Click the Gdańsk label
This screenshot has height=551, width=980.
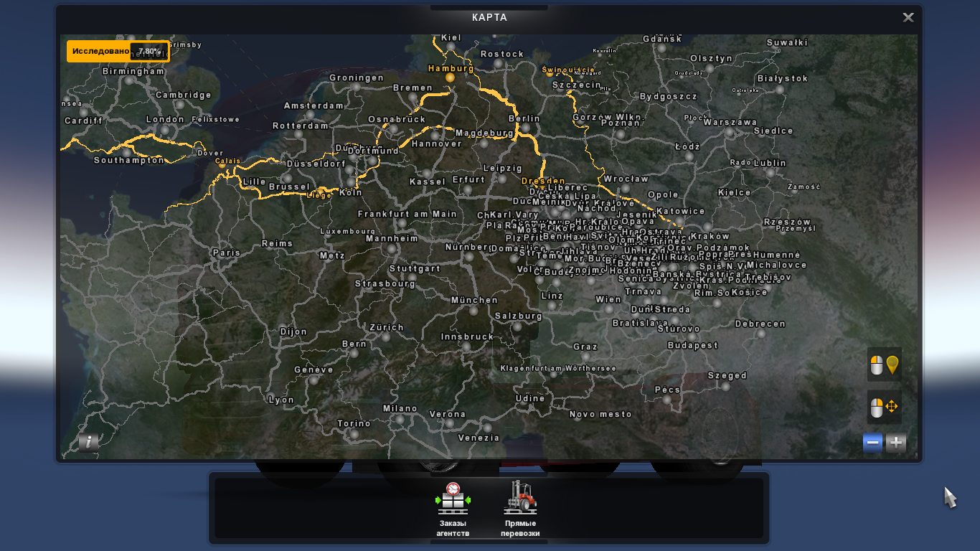662,39
